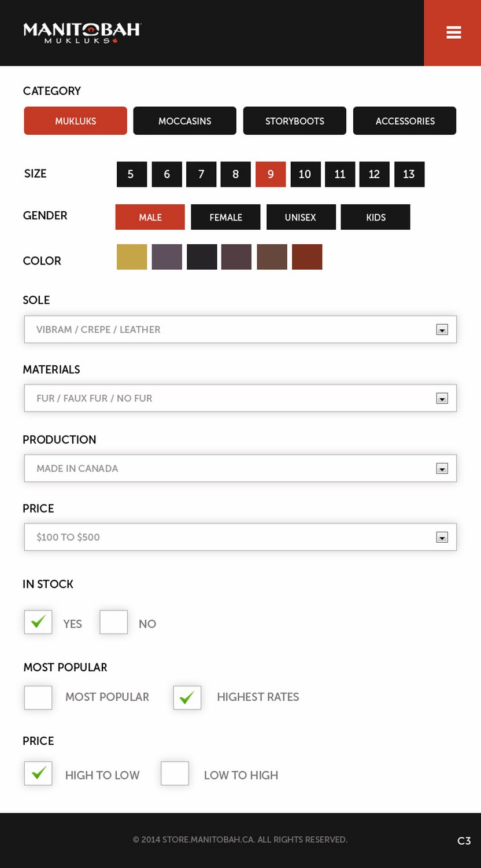Select the rust red color swatch
Viewport: 481px width, 868px height.
point(307,257)
